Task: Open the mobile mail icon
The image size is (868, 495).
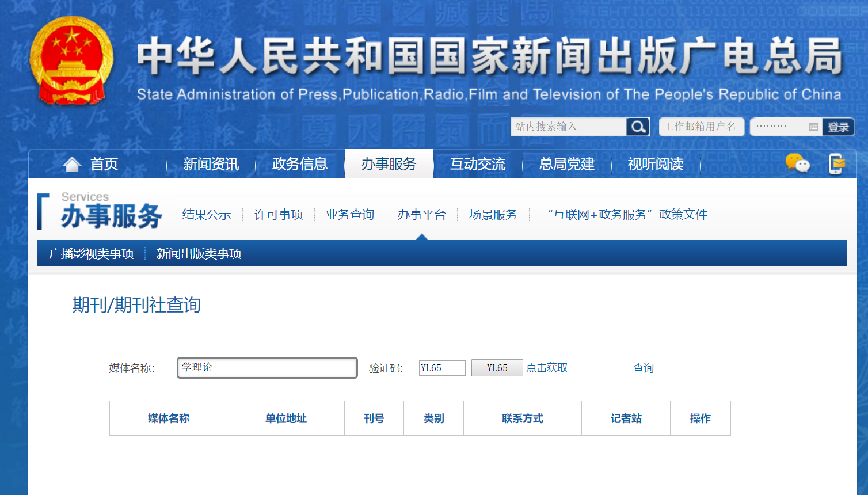Action: (x=836, y=164)
